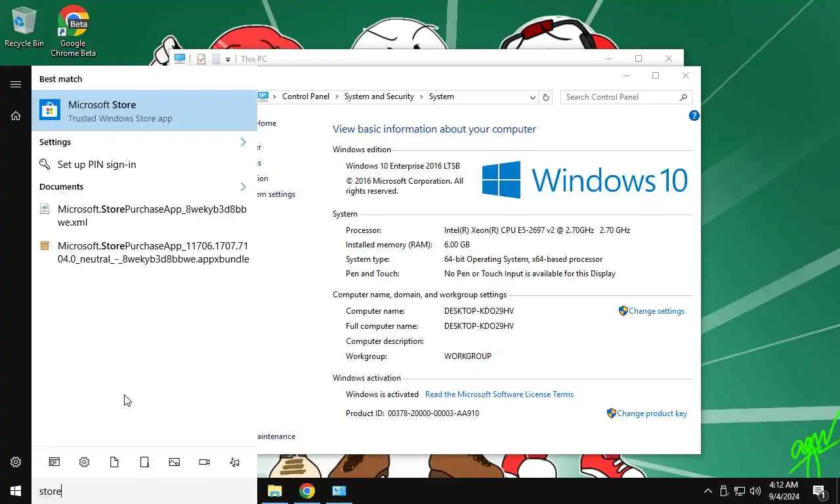Open address bar history dropdown

click(x=533, y=97)
